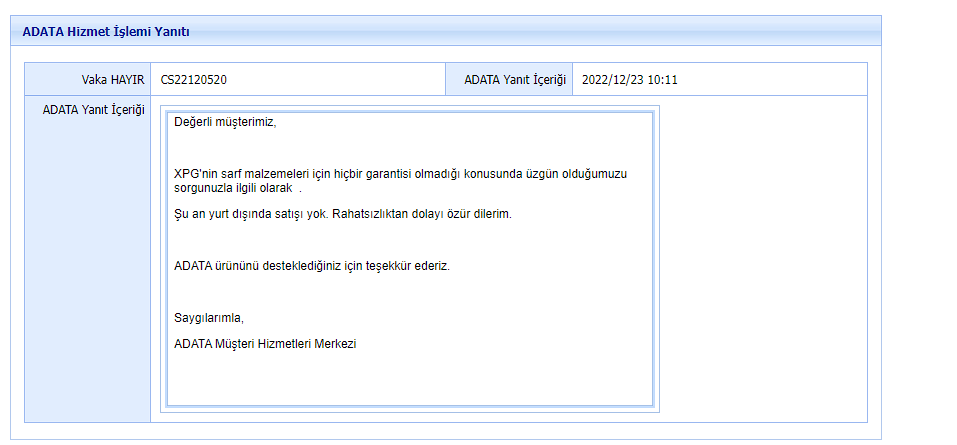Click the line 'sorgunuzla ilgili olarak'

click(237, 189)
